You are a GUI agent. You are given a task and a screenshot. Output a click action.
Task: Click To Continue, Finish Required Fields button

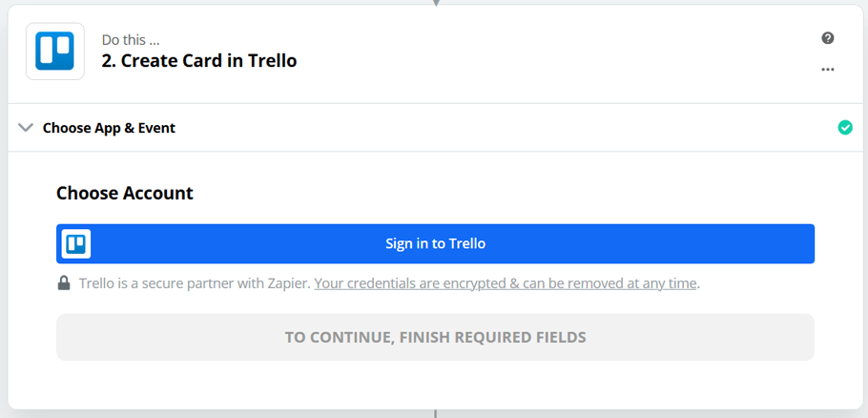435,337
